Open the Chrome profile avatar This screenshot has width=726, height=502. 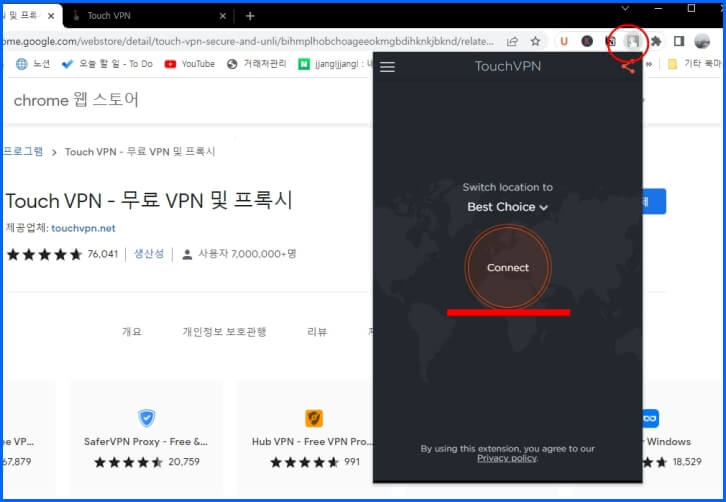[x=702, y=41]
